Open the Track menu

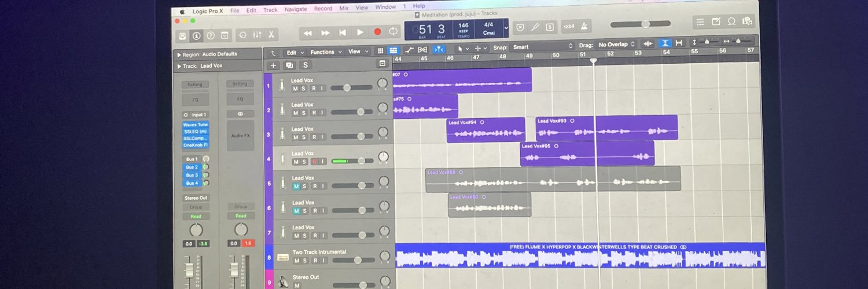(x=270, y=10)
